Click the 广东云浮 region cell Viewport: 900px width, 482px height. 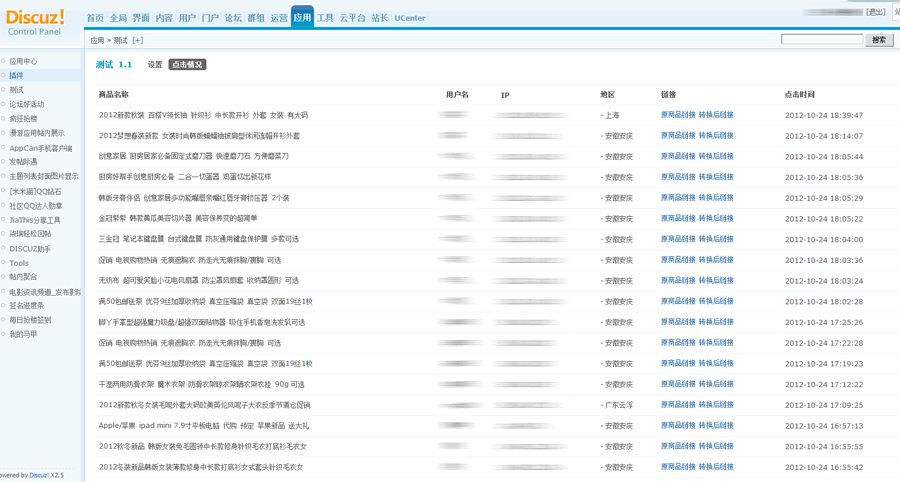pyautogui.click(x=617, y=405)
